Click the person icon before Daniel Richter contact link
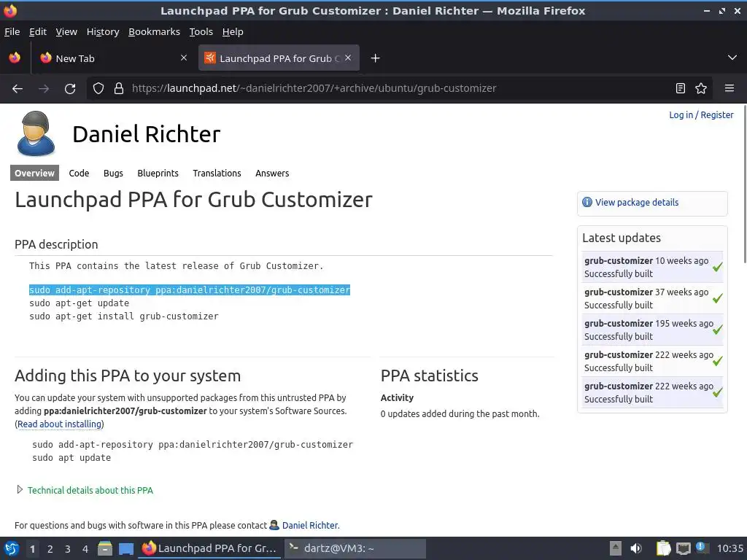 tap(274, 525)
